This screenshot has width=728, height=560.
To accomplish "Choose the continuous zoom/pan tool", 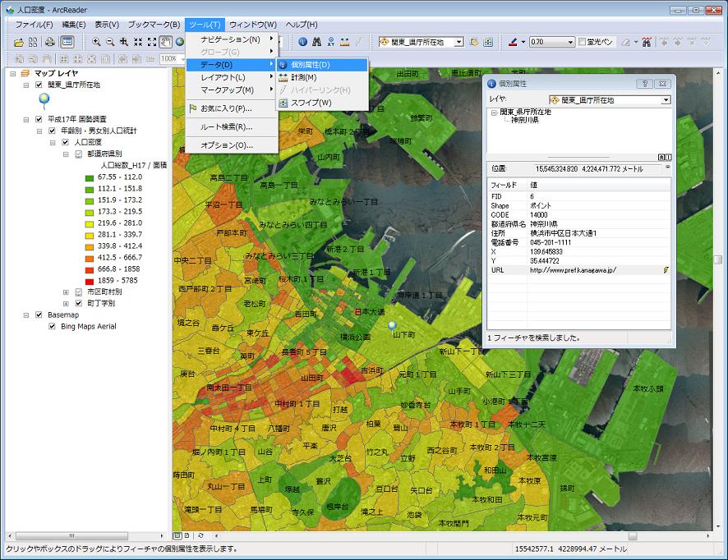I will (124, 42).
